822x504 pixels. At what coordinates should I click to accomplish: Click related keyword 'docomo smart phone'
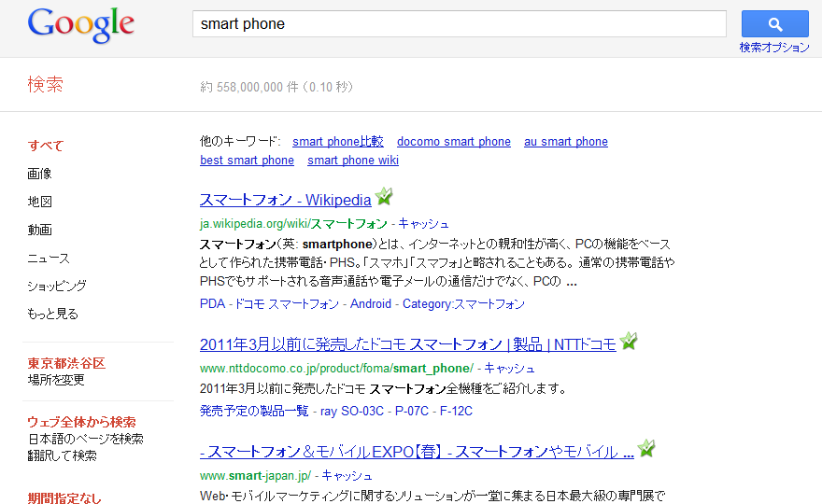tap(454, 142)
